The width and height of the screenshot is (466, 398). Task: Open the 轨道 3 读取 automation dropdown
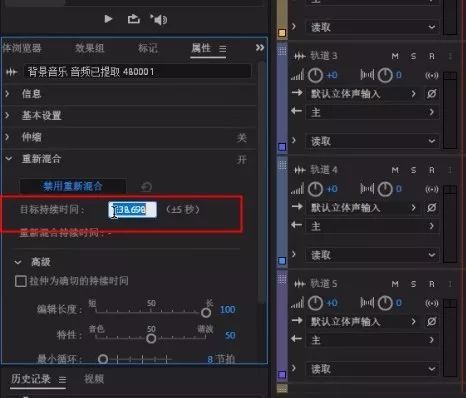(x=373, y=141)
